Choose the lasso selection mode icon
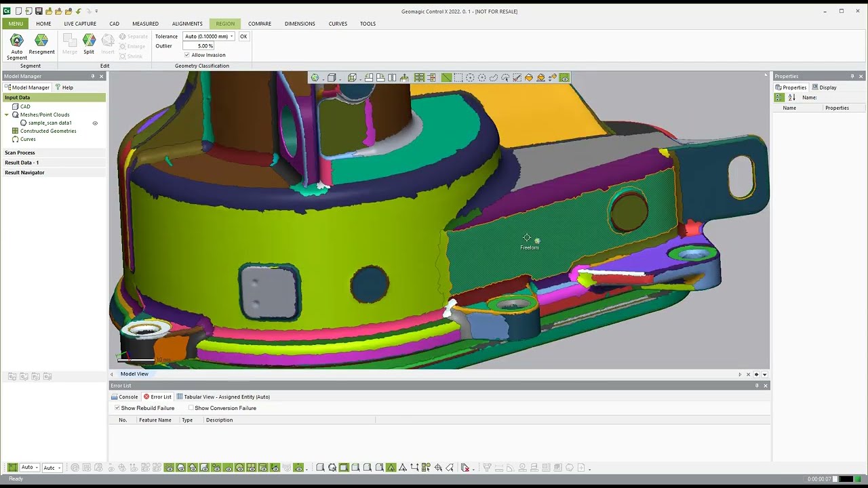This screenshot has height=488, width=868. coord(493,78)
